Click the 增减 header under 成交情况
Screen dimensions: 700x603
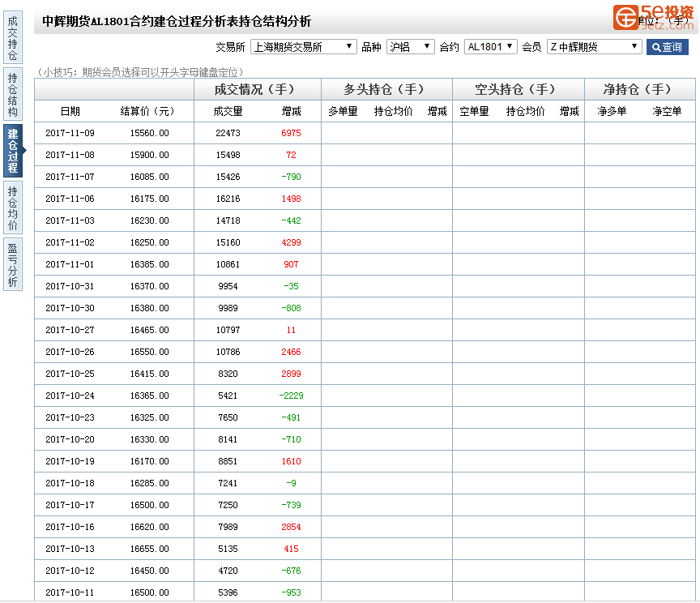pyautogui.click(x=291, y=111)
